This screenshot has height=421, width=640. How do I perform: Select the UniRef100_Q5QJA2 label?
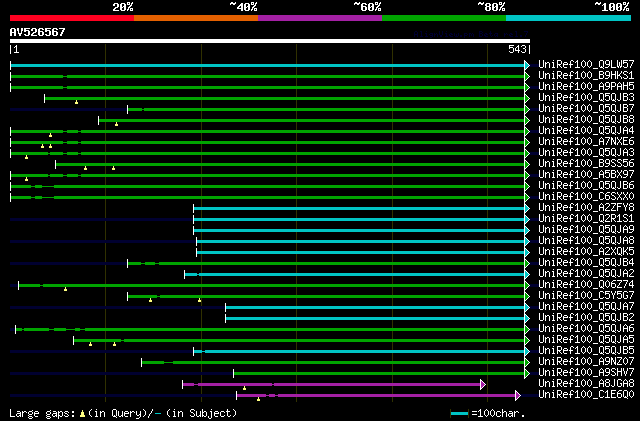(x=586, y=274)
